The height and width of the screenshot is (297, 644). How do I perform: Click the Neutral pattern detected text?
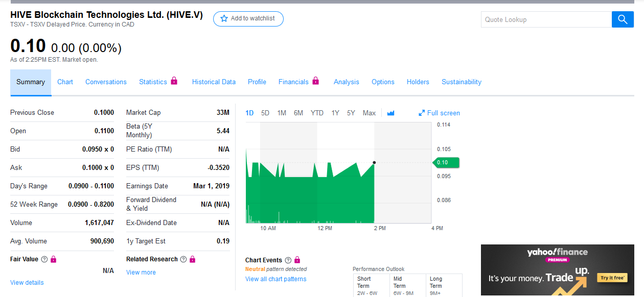tap(276, 269)
